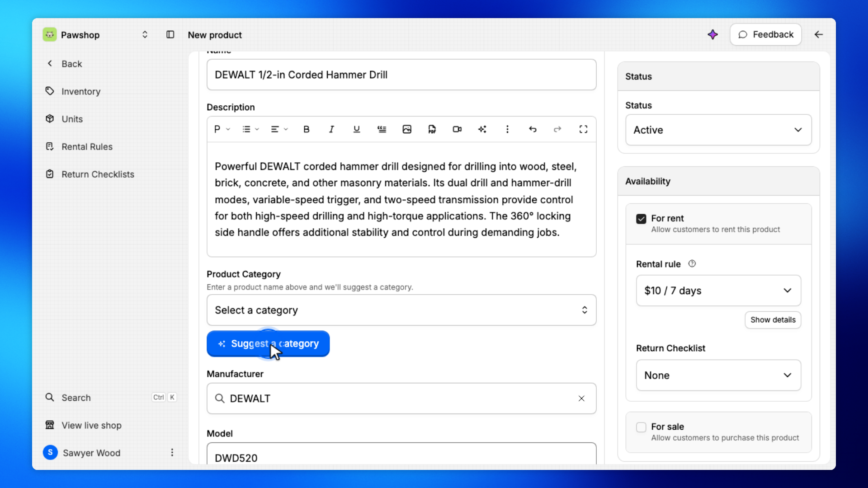Apply italic formatting in description toolbar
The height and width of the screenshot is (488, 868).
click(x=331, y=129)
